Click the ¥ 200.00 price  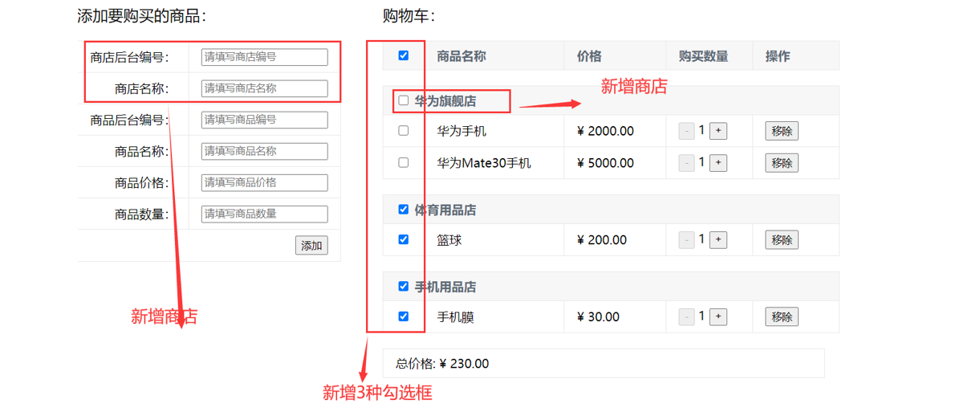[602, 240]
